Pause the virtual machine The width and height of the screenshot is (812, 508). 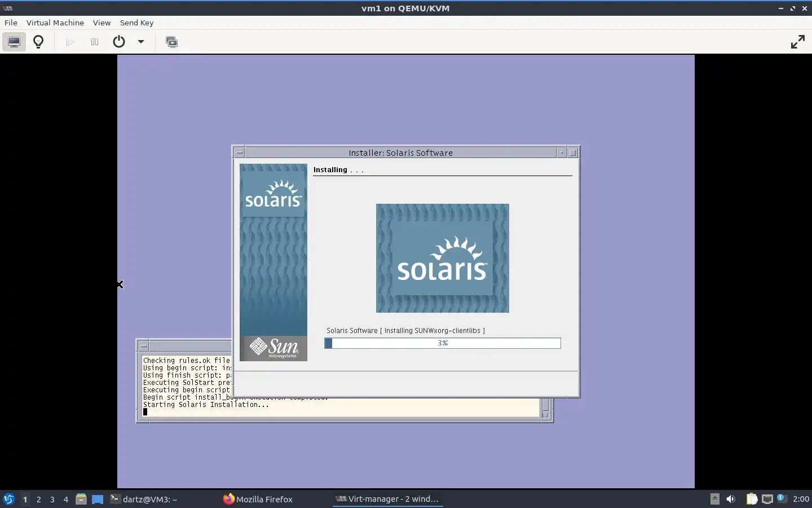tap(95, 42)
